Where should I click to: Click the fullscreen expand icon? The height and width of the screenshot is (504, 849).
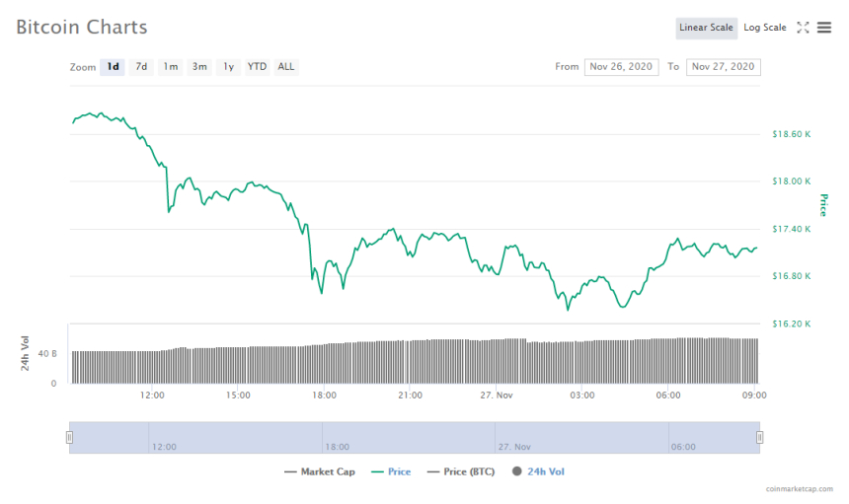pyautogui.click(x=803, y=28)
